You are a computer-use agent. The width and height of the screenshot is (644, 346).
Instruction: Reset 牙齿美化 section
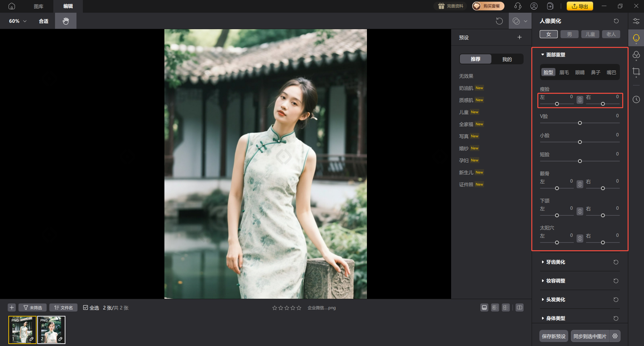[x=616, y=262]
